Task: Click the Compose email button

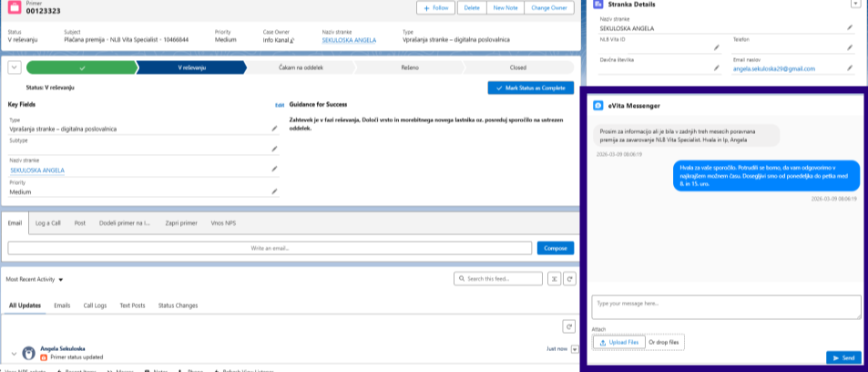Action: pyautogui.click(x=556, y=248)
